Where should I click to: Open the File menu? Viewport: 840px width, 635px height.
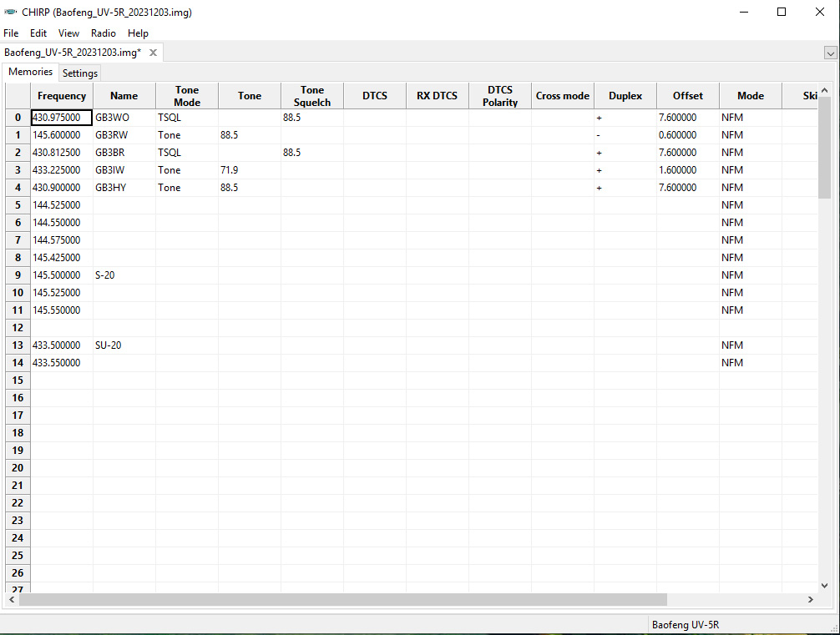coord(11,33)
